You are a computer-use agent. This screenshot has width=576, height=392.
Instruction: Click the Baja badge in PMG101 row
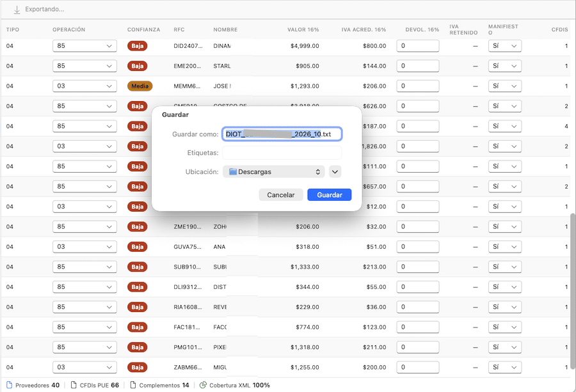point(138,347)
